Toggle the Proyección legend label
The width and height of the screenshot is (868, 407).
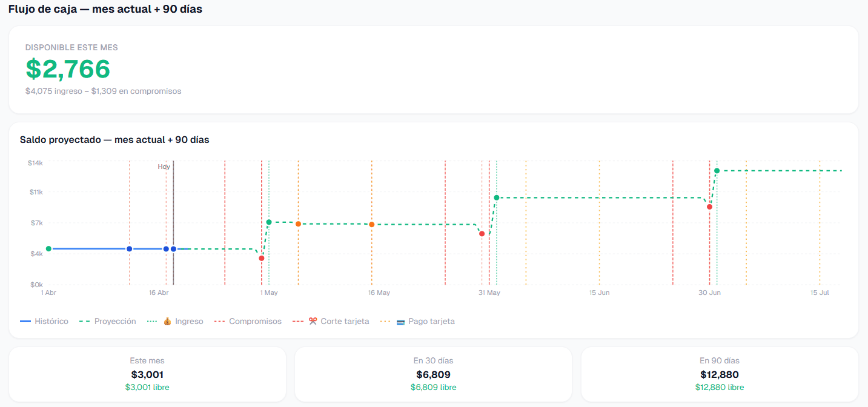pyautogui.click(x=115, y=322)
